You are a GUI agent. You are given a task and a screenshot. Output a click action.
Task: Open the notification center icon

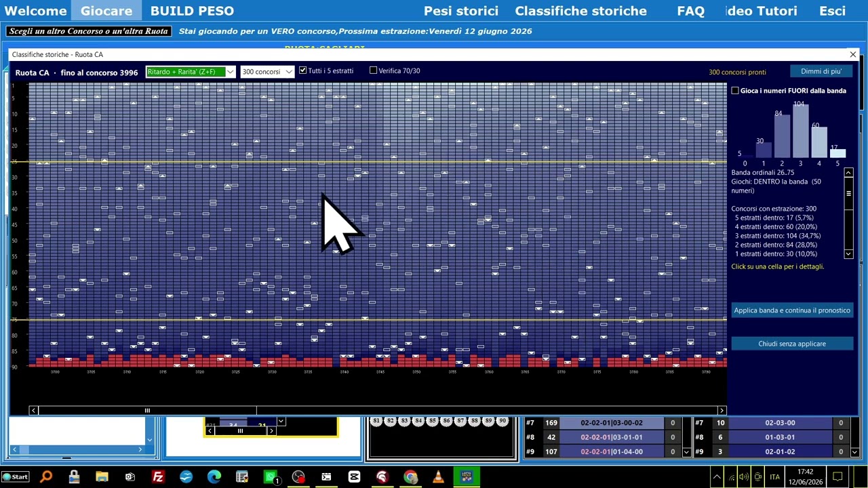[837, 476]
